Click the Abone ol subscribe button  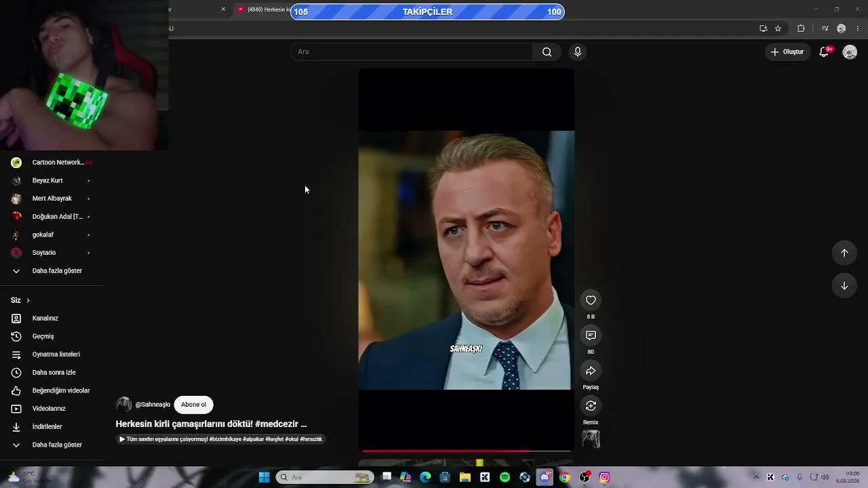click(193, 405)
